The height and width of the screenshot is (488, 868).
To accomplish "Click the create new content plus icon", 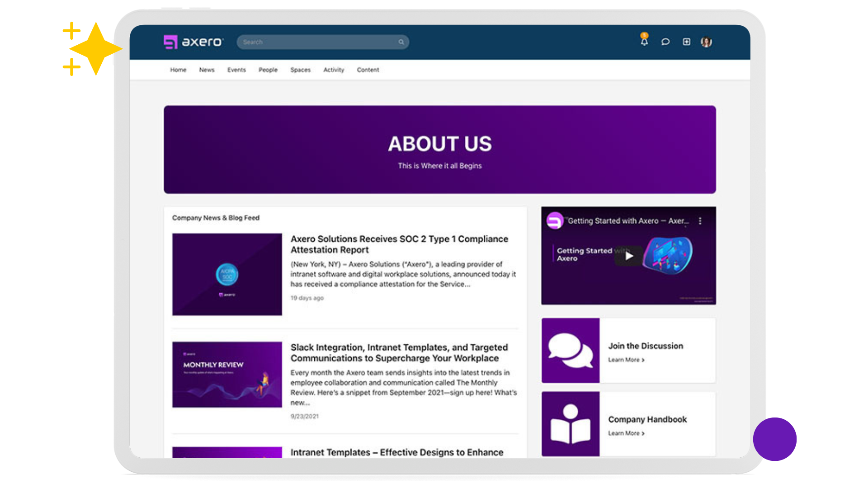I will (x=686, y=42).
